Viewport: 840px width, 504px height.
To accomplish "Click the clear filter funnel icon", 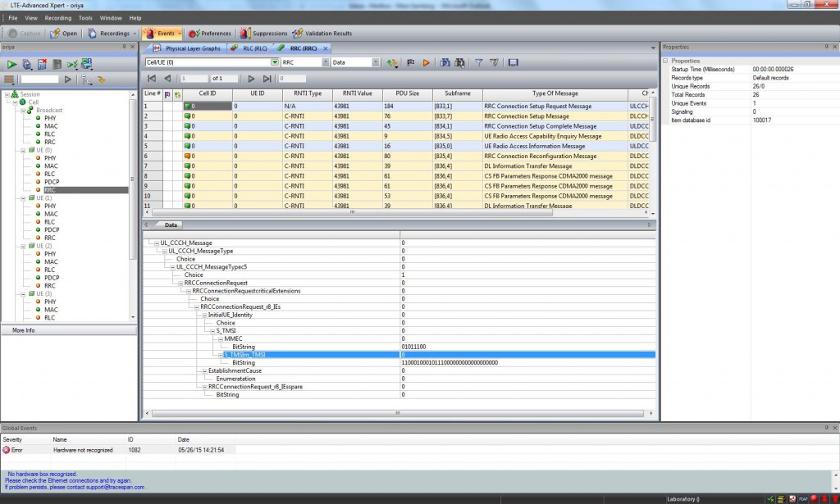I will [494, 62].
